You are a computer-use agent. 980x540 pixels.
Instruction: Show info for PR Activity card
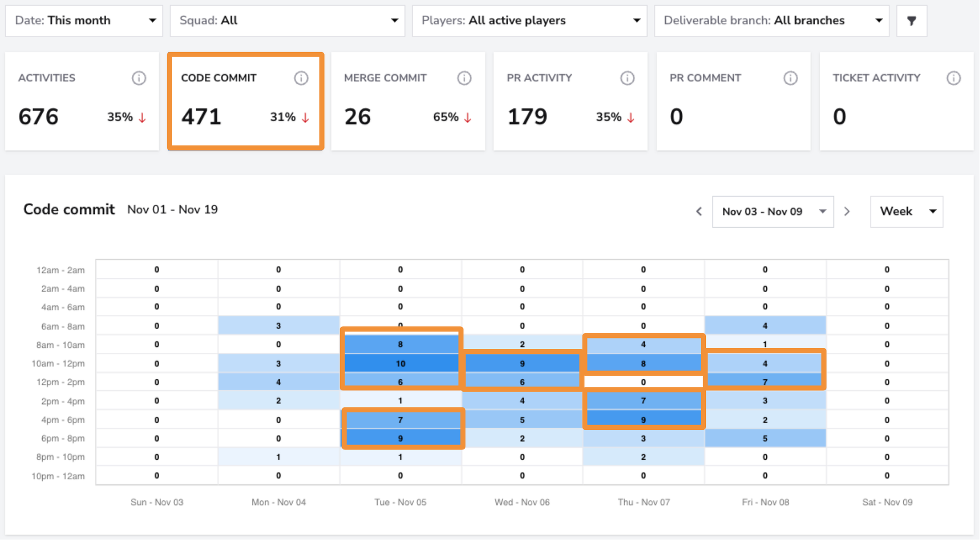point(627,78)
